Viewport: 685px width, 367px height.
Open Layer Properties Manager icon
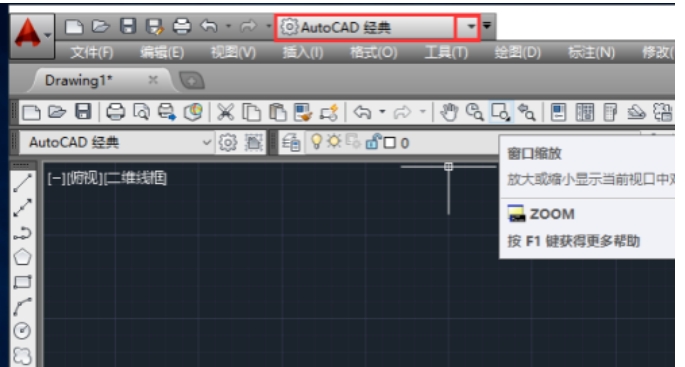tap(291, 142)
